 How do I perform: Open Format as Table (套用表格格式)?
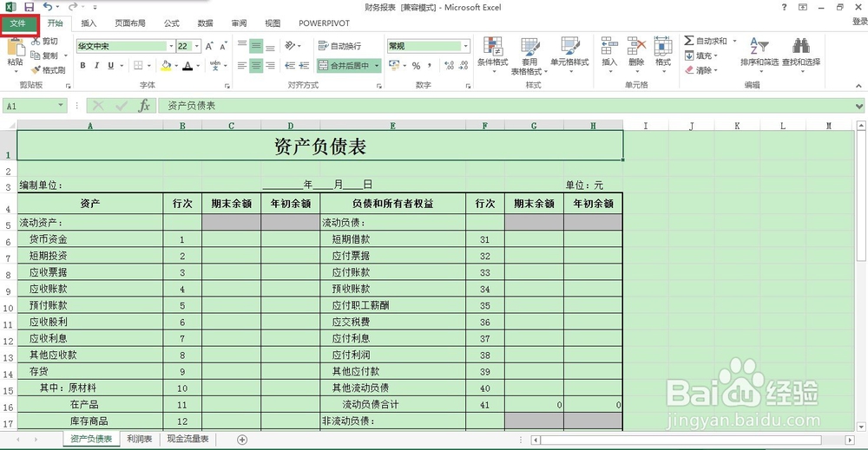point(529,55)
